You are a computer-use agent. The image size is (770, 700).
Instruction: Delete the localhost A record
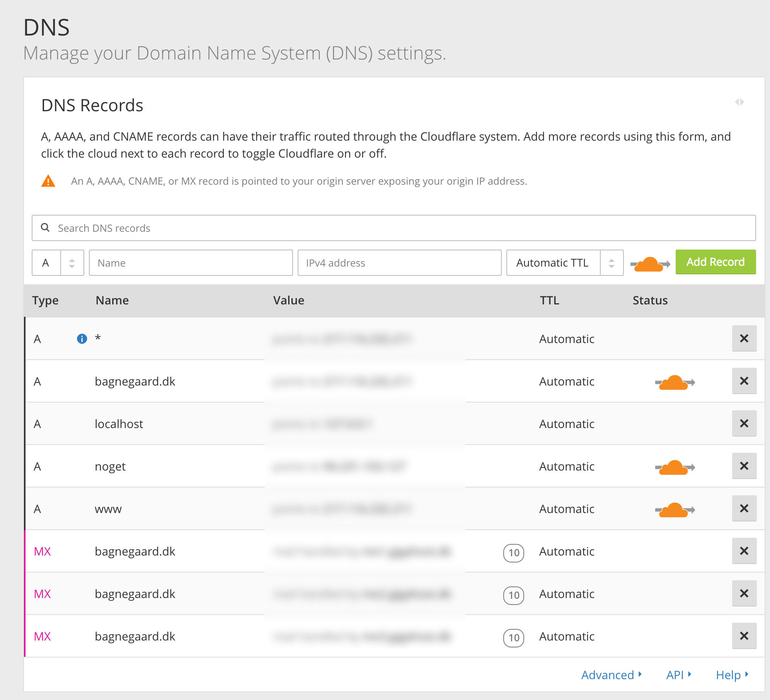744,424
